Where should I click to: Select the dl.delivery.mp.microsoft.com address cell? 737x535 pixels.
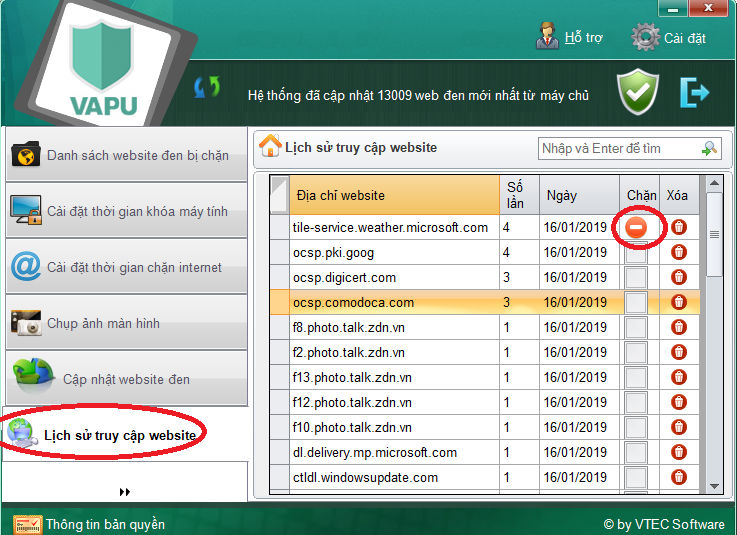[x=394, y=452]
